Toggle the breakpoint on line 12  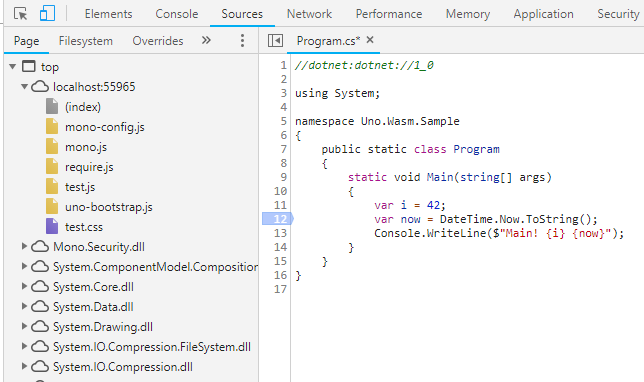(x=278, y=219)
